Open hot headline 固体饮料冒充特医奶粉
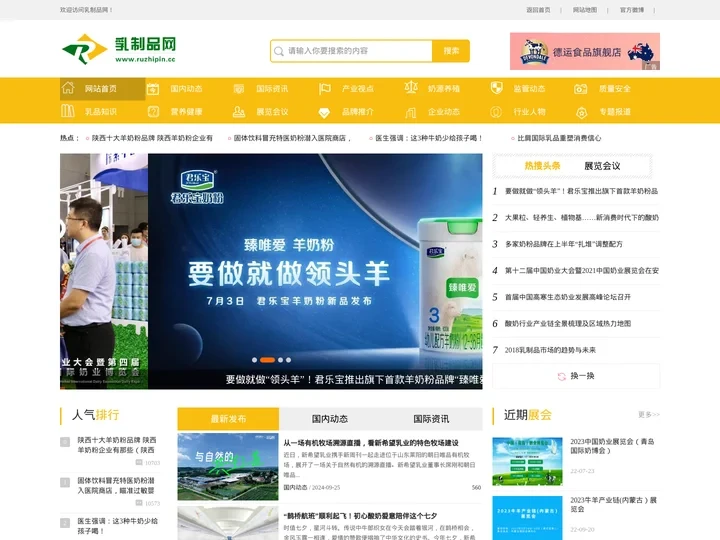 point(292,138)
